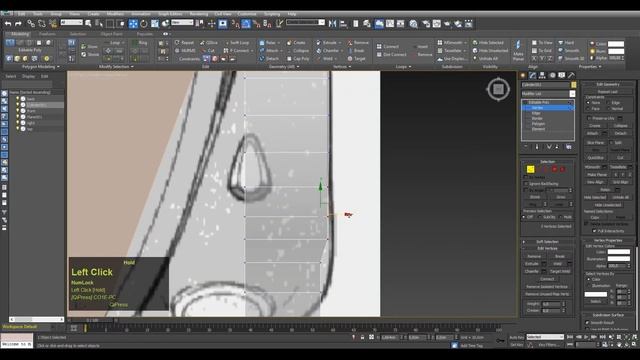Click the QuickSlice button
Viewport: 640px width, 360px height.
(595, 158)
